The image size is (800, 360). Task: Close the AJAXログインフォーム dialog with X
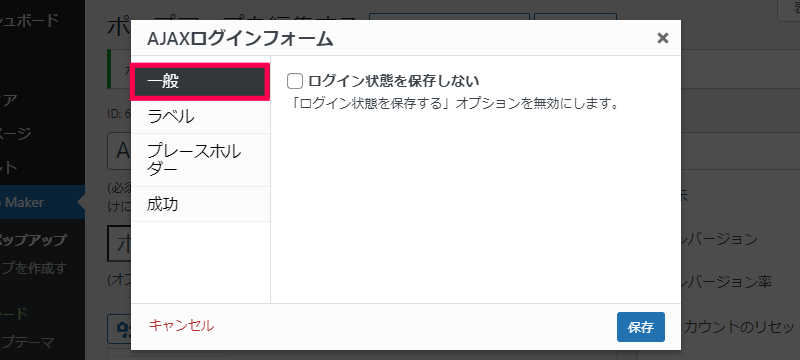tap(662, 38)
